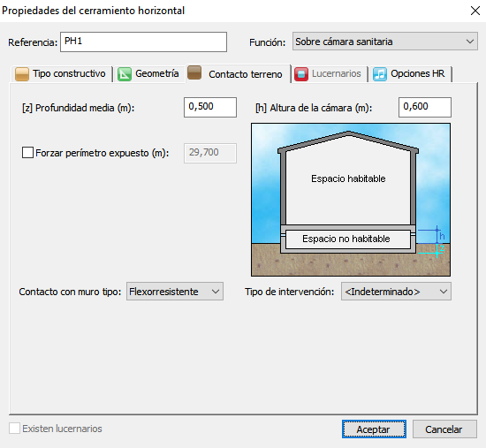The width and height of the screenshot is (486, 448).
Task: Open the Función dropdown
Action: pos(385,42)
